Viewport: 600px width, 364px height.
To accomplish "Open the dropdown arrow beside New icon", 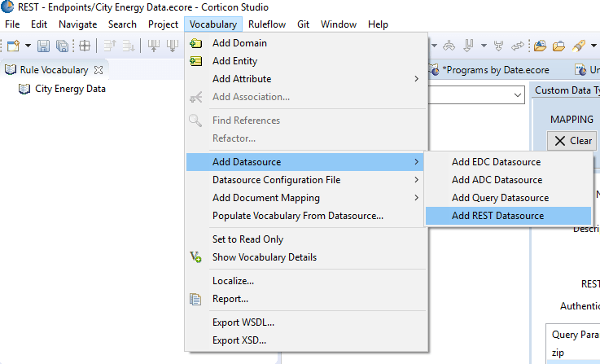I will click(28, 46).
